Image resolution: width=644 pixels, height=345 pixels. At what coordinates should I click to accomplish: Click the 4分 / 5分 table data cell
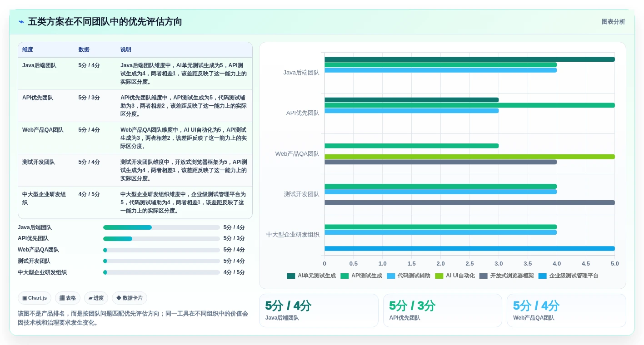click(x=89, y=194)
